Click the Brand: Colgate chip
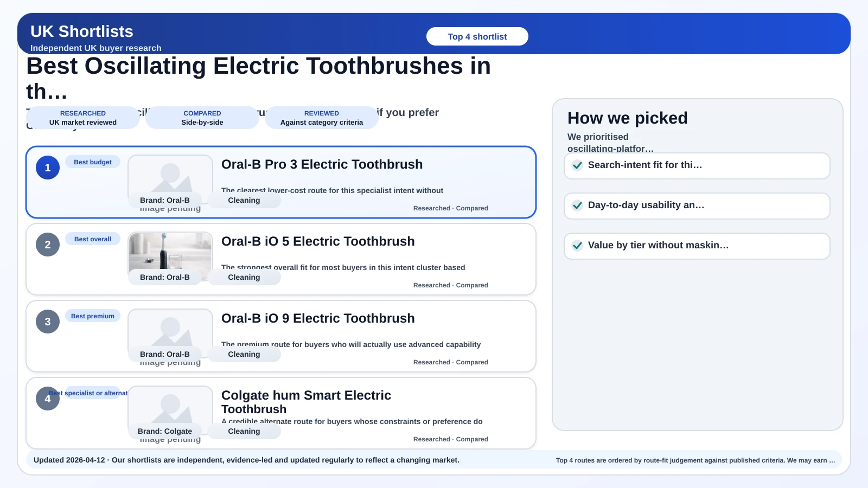This screenshot has width=868, height=488. point(165,431)
